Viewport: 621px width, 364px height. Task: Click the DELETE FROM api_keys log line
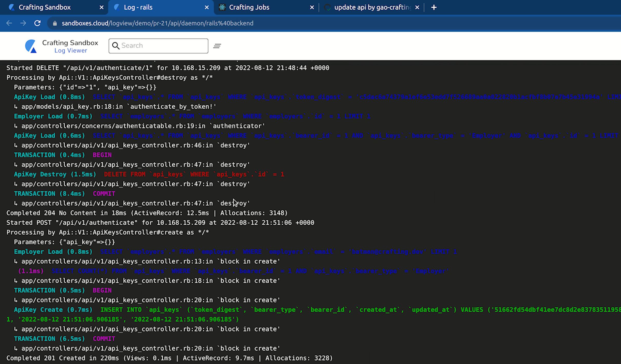pos(194,174)
